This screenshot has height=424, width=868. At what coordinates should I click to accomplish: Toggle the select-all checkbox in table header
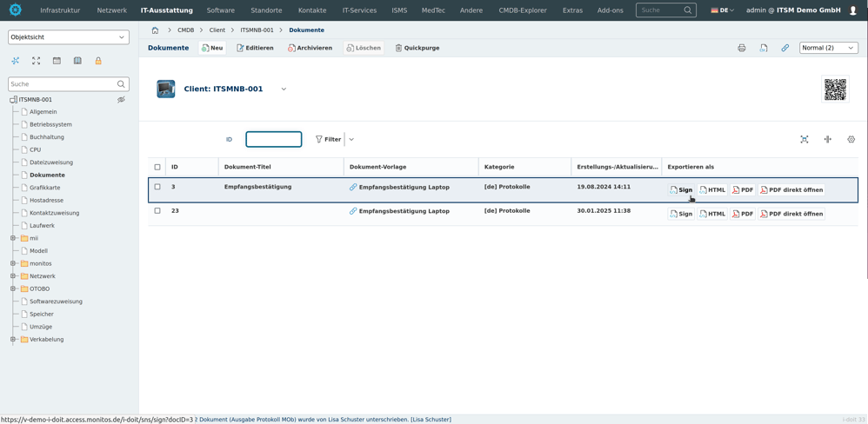(x=157, y=167)
